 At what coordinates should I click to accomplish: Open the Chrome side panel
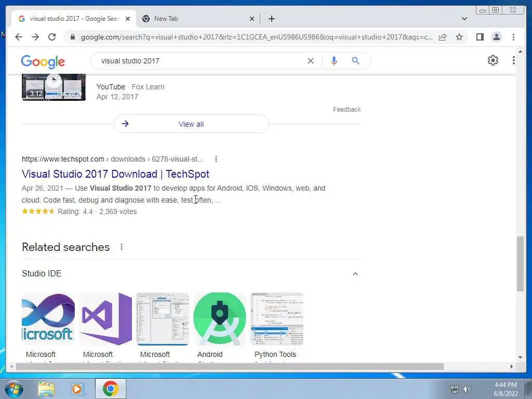coord(480,37)
